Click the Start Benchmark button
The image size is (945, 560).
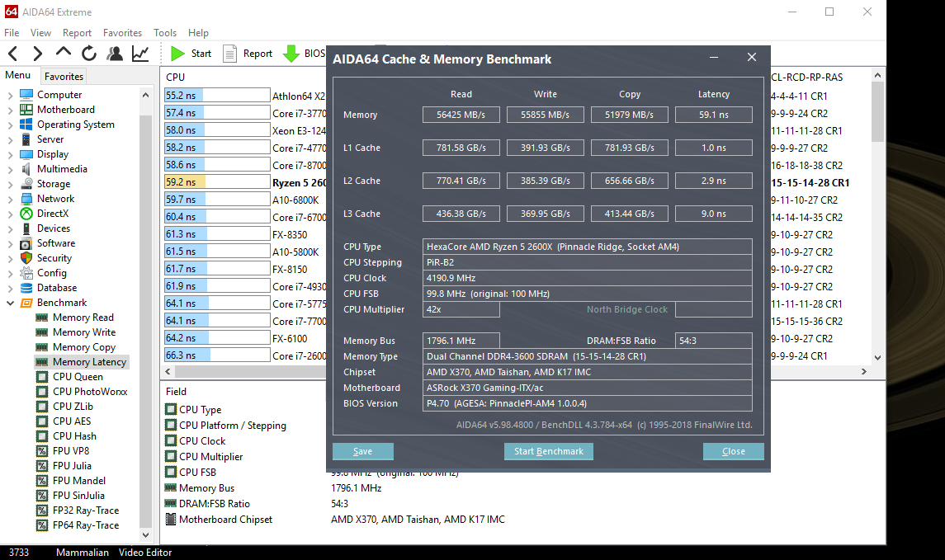549,452
